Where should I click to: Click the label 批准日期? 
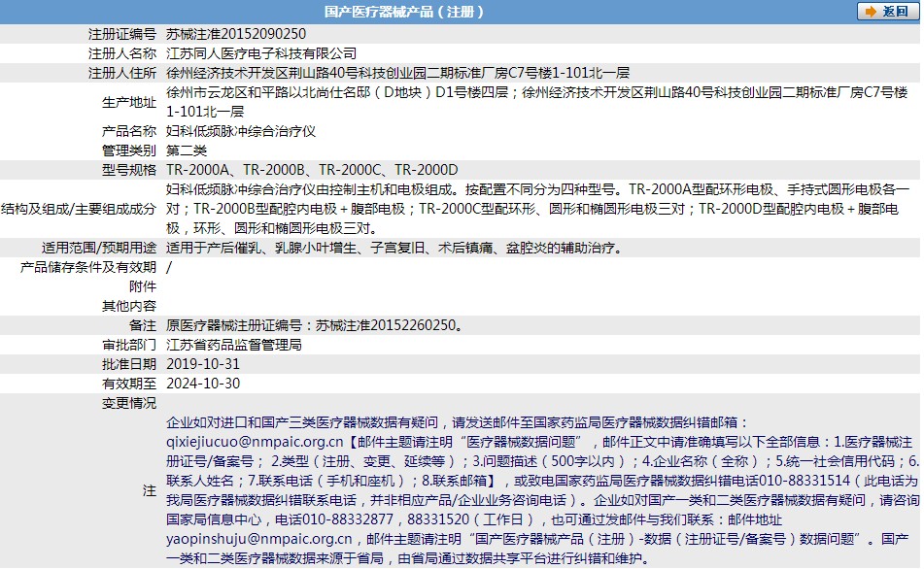(129, 364)
